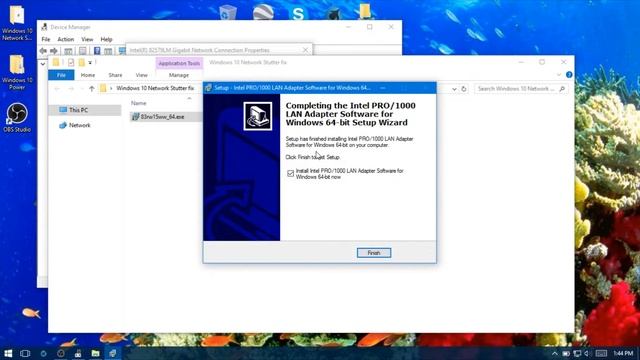Select Network in navigation pane
640x360 pixels.
point(79,125)
